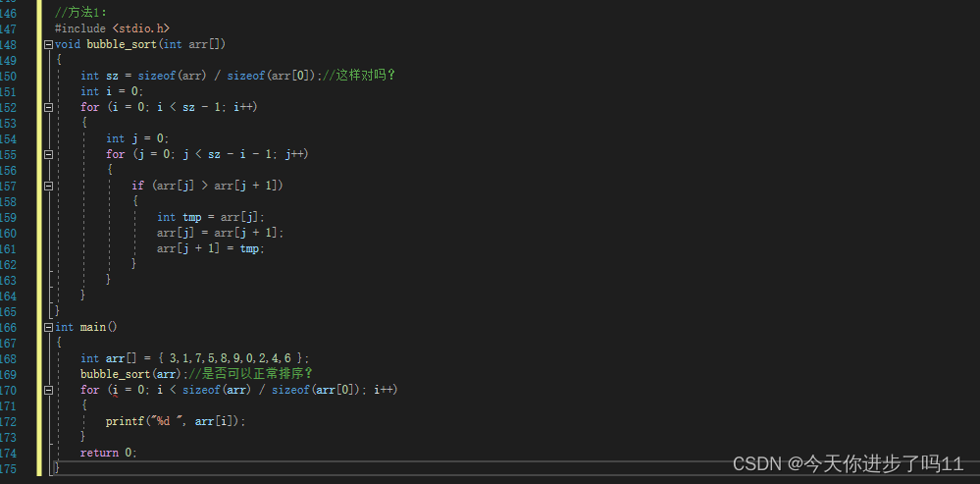Collapse the bubble_sort function fold box

(x=48, y=44)
